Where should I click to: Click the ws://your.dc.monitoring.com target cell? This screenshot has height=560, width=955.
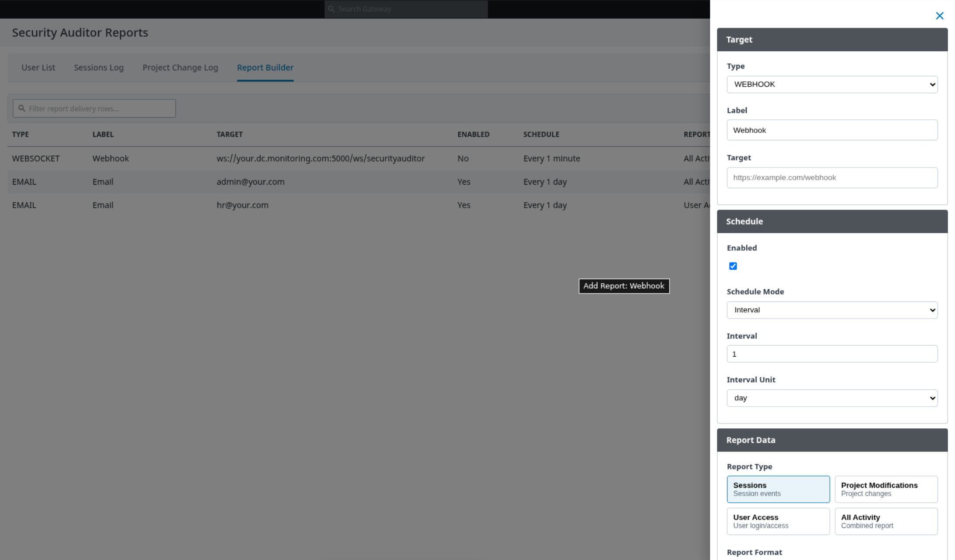tap(320, 158)
